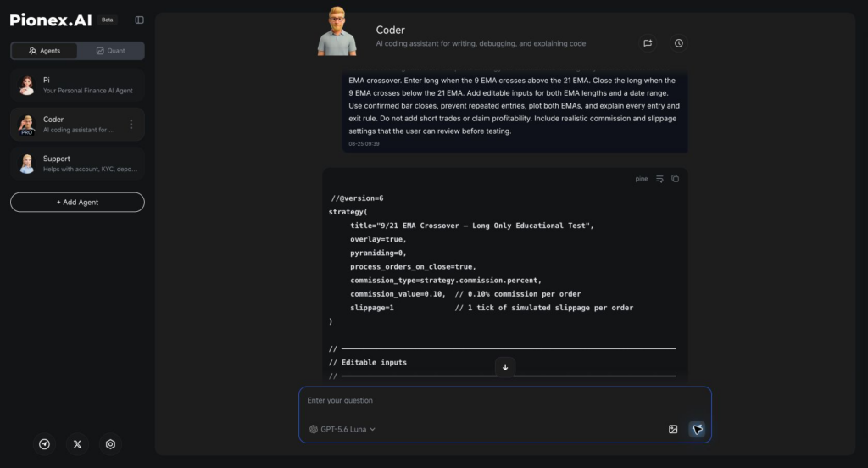Viewport: 868px width, 468px height.
Task: Send the message with send icon
Action: coord(698,429)
